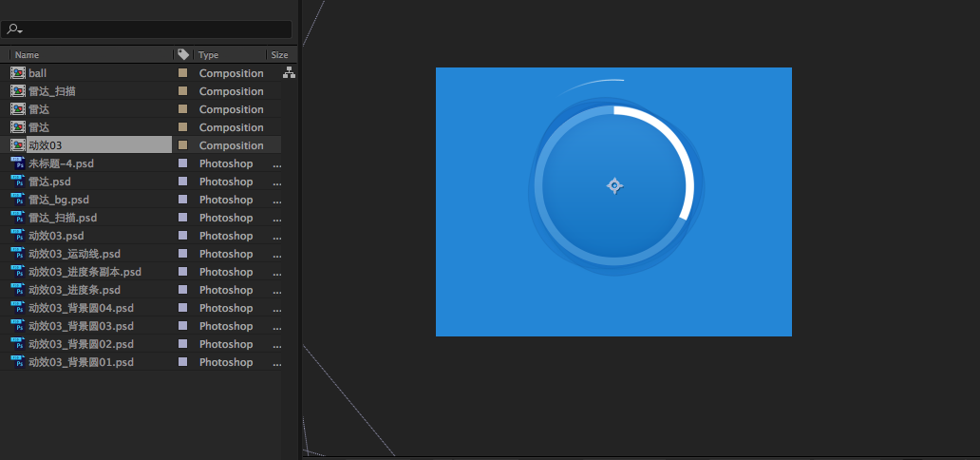Viewport: 980px width, 460px height.
Task: Select the highlighted 动效03 composition name
Action: (x=46, y=145)
